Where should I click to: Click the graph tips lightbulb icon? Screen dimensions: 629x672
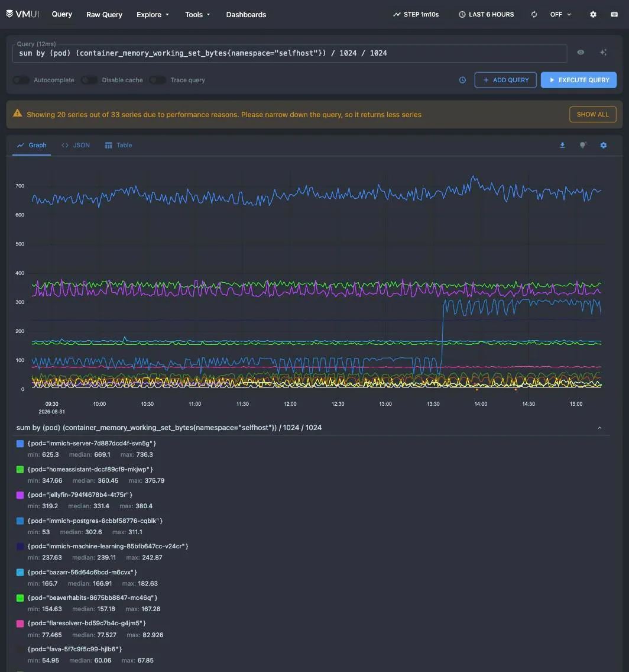pyautogui.click(x=583, y=146)
